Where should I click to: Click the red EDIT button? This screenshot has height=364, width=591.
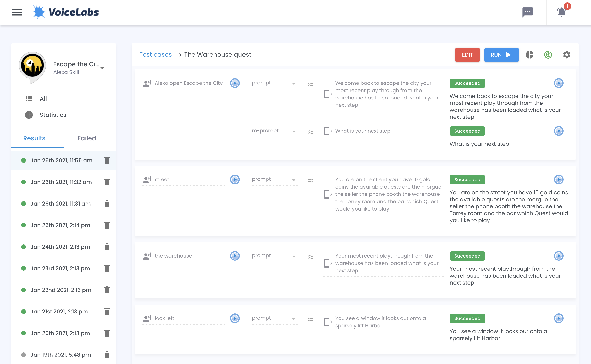[x=467, y=55]
